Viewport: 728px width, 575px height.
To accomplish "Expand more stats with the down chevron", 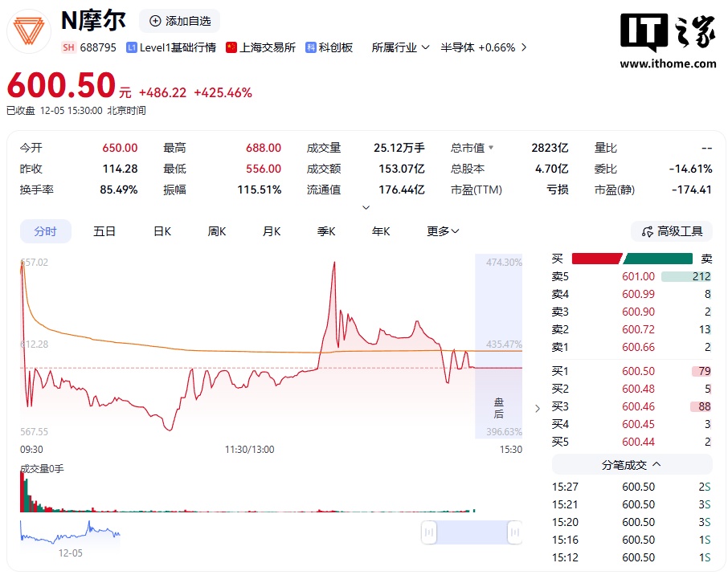I will point(366,207).
